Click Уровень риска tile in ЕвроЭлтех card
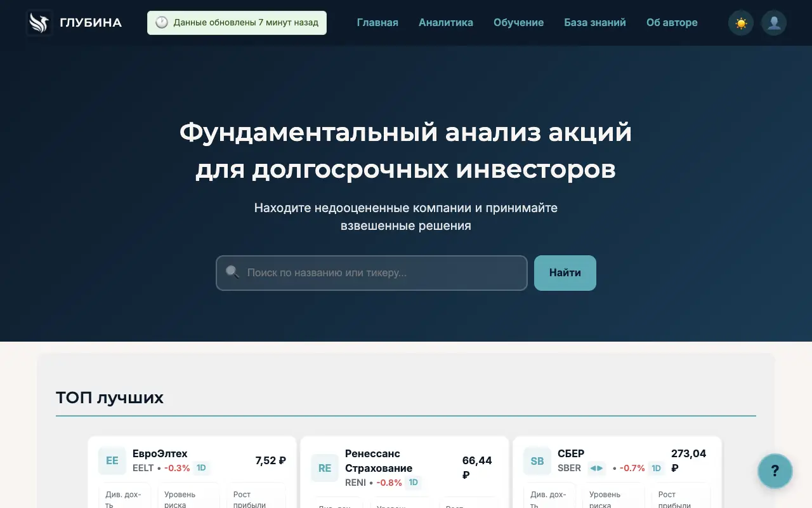 pos(188,497)
